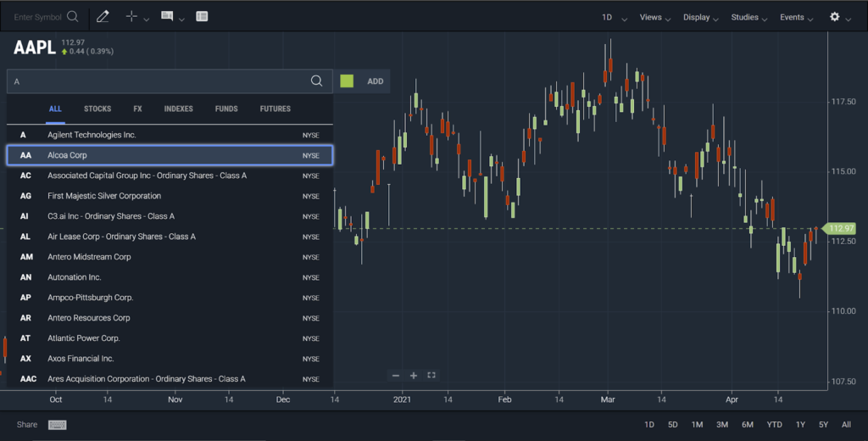
Task: Open the Studies dropdown menu
Action: [x=749, y=17]
